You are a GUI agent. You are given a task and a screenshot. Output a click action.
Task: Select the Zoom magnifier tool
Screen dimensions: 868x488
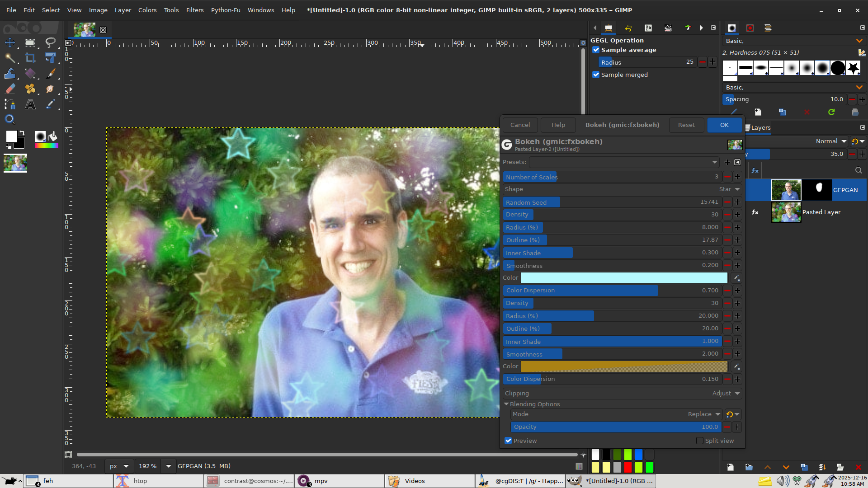point(9,119)
